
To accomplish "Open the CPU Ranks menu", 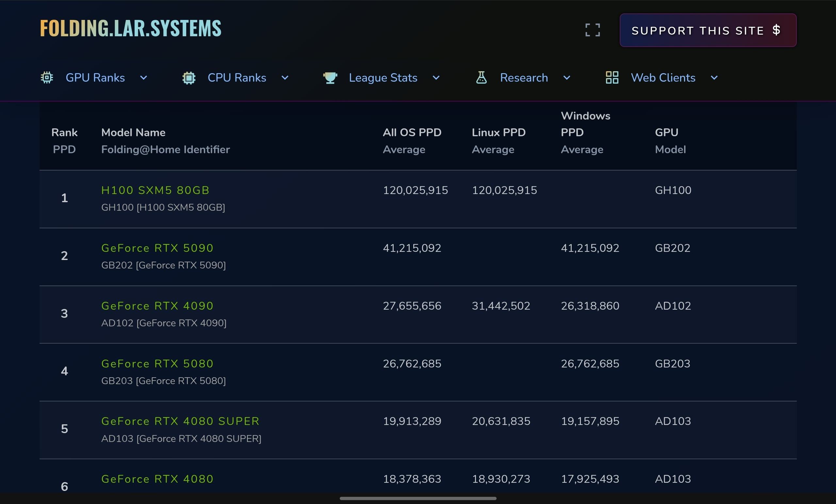I will click(x=237, y=78).
